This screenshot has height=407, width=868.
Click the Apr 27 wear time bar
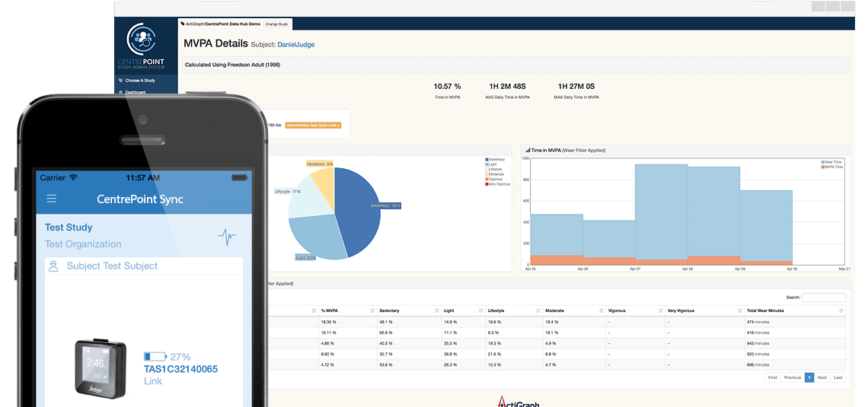coord(661,211)
